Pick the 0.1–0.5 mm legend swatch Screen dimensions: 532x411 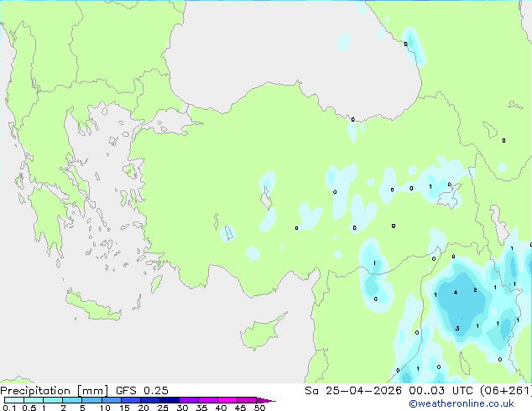(14, 400)
